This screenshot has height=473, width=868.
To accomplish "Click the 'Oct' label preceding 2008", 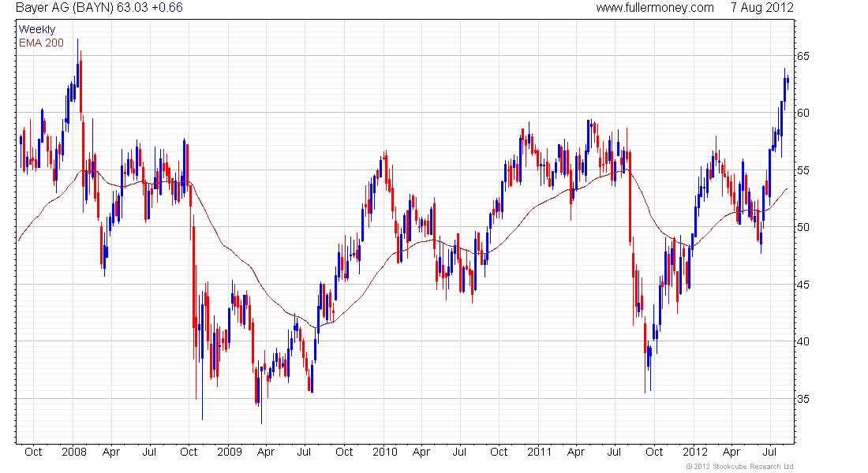I will pos(33,452).
